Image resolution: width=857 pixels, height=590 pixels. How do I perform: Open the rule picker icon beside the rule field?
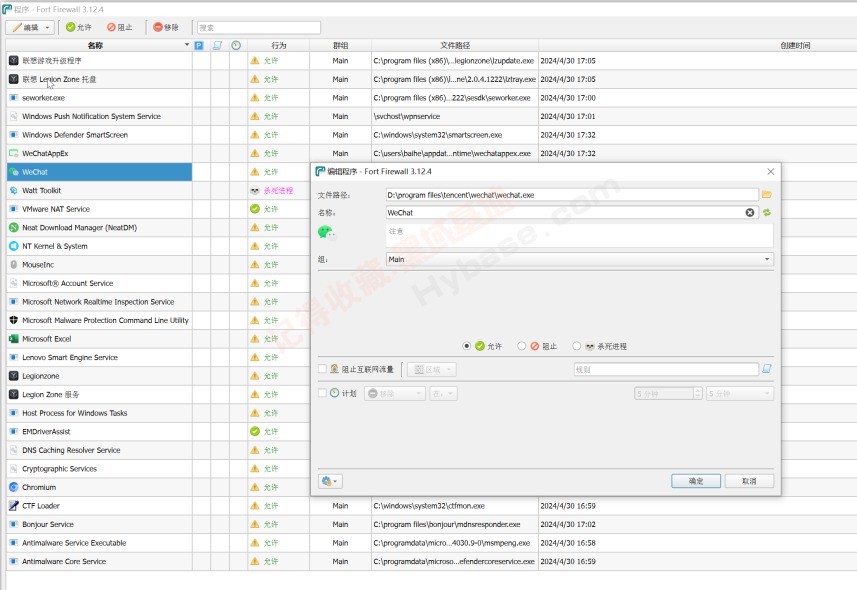(767, 369)
